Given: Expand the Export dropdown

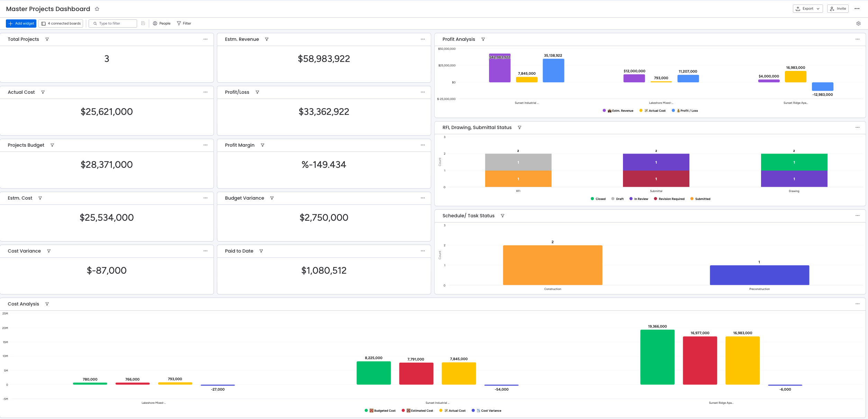Looking at the screenshot, I should pyautogui.click(x=807, y=9).
